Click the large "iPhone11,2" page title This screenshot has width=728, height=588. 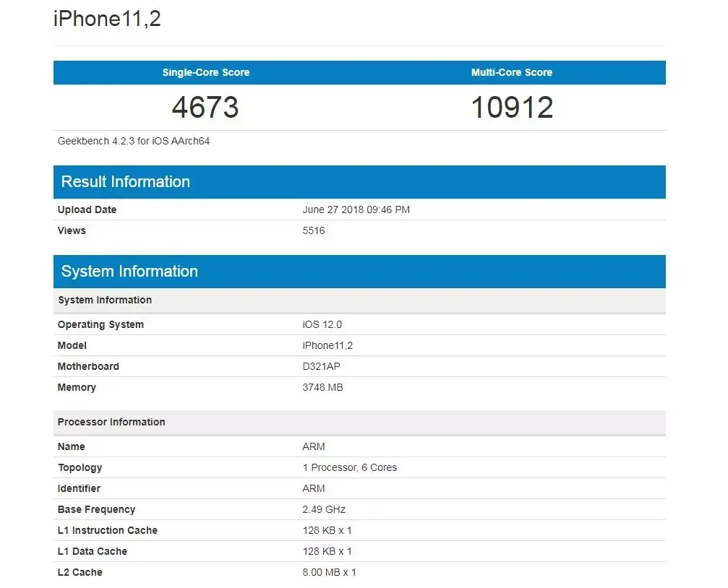[107, 19]
